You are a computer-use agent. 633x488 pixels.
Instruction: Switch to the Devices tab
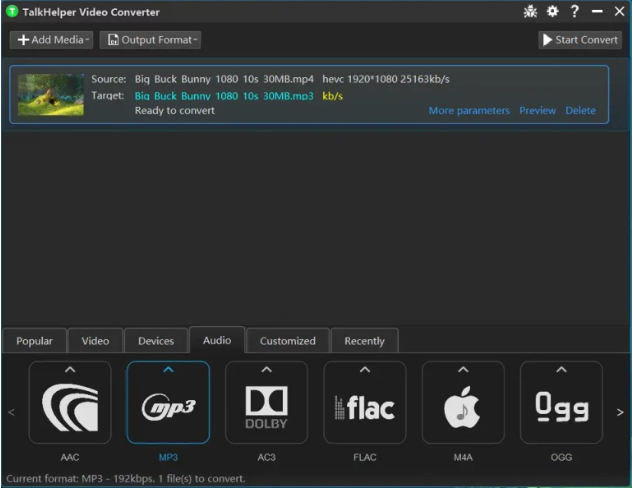point(156,341)
